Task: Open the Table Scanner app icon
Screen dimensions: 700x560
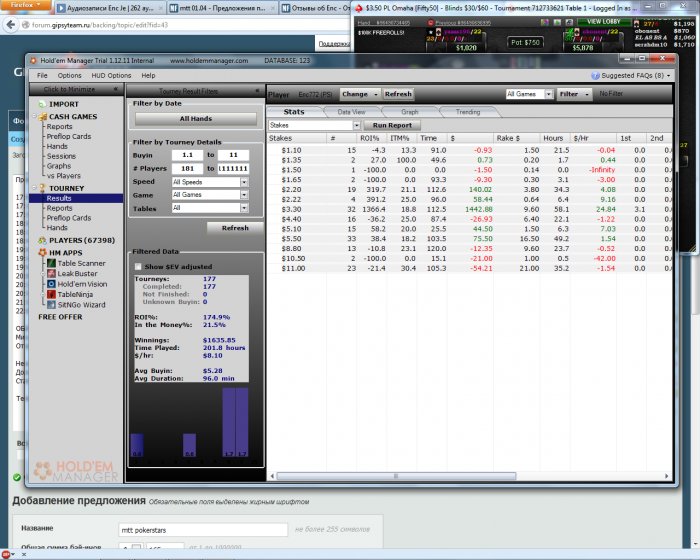Action: [51, 263]
